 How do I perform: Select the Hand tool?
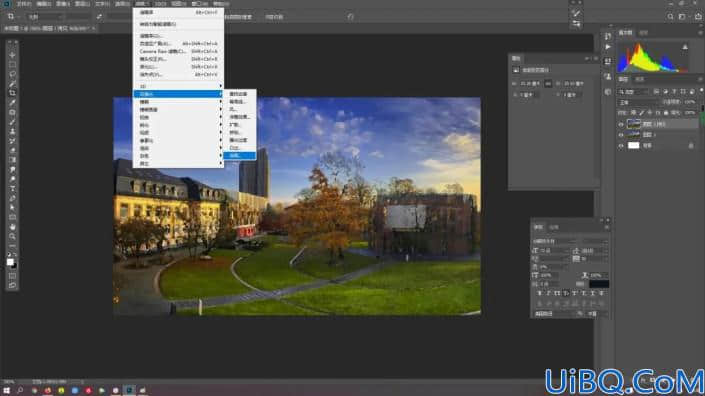[x=12, y=227]
